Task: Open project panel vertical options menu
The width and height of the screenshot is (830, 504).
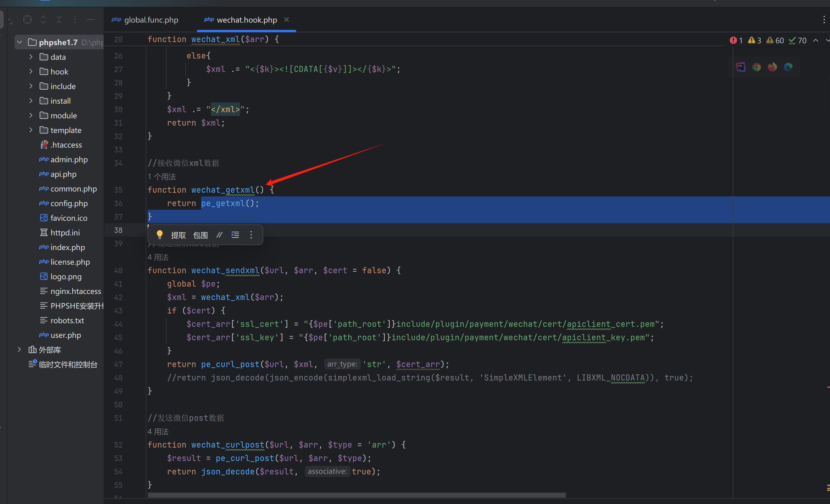Action: (75, 20)
